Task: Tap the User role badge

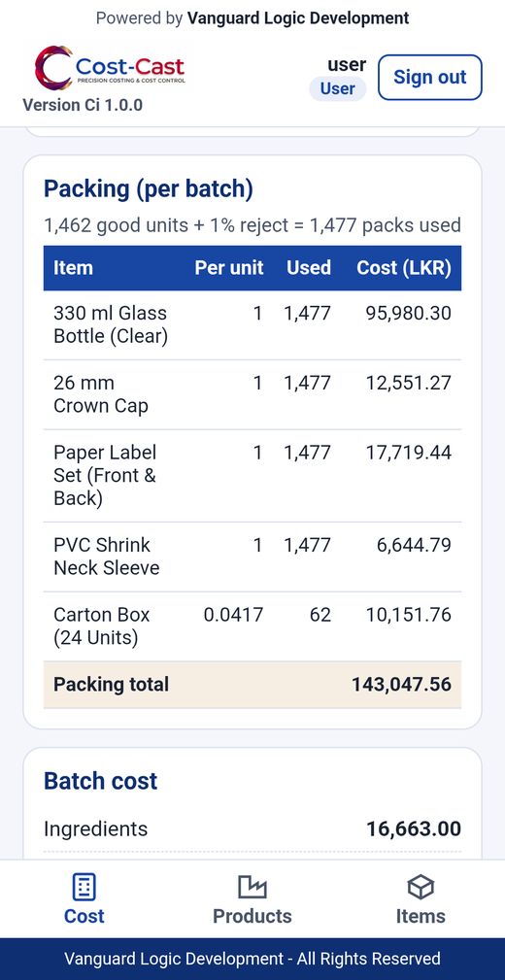Action: pyautogui.click(x=338, y=88)
